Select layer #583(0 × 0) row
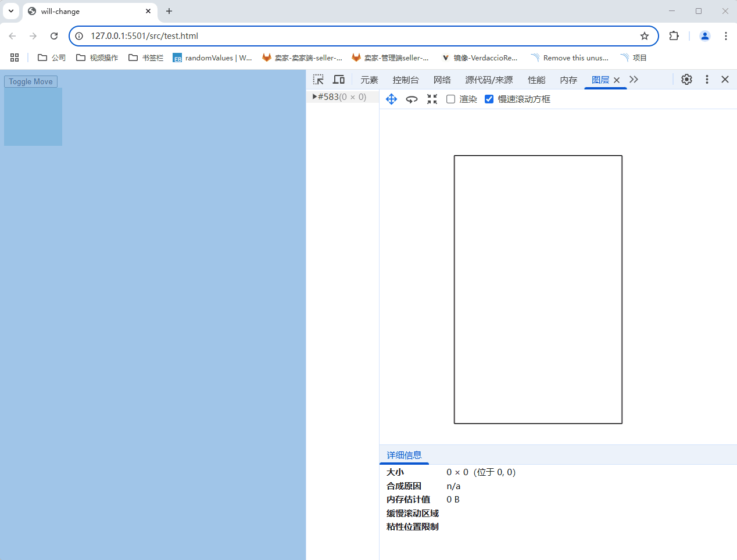Screen dimensions: 737x560 [342, 97]
